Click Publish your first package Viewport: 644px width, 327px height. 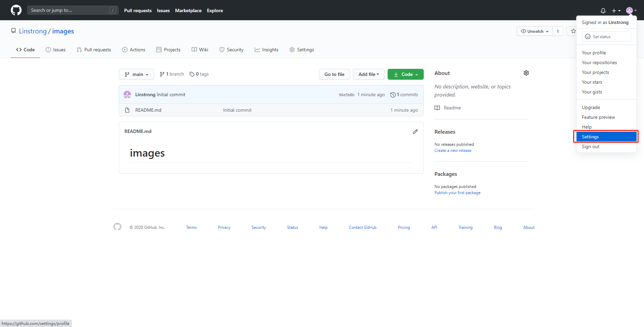point(457,193)
